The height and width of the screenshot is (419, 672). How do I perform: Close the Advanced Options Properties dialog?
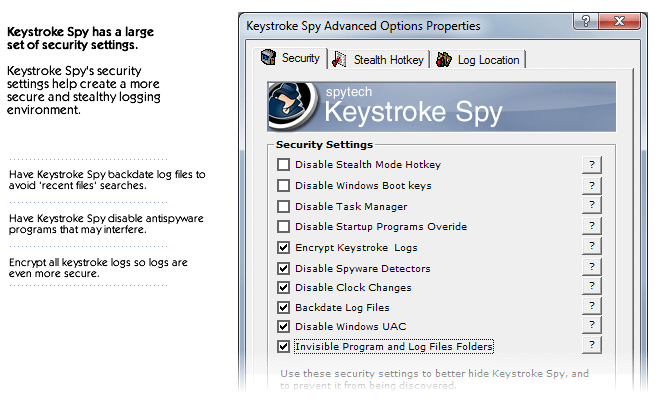pyautogui.click(x=619, y=22)
